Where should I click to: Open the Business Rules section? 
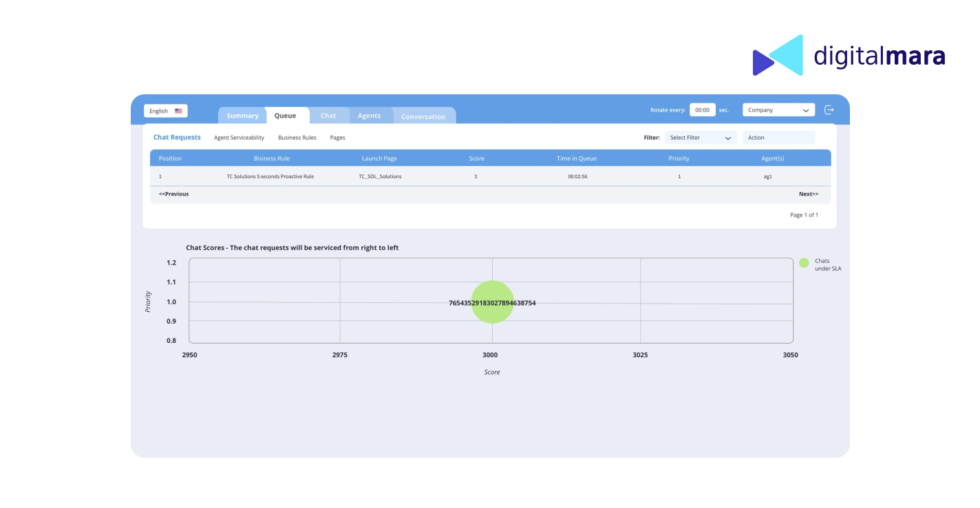pyautogui.click(x=297, y=138)
